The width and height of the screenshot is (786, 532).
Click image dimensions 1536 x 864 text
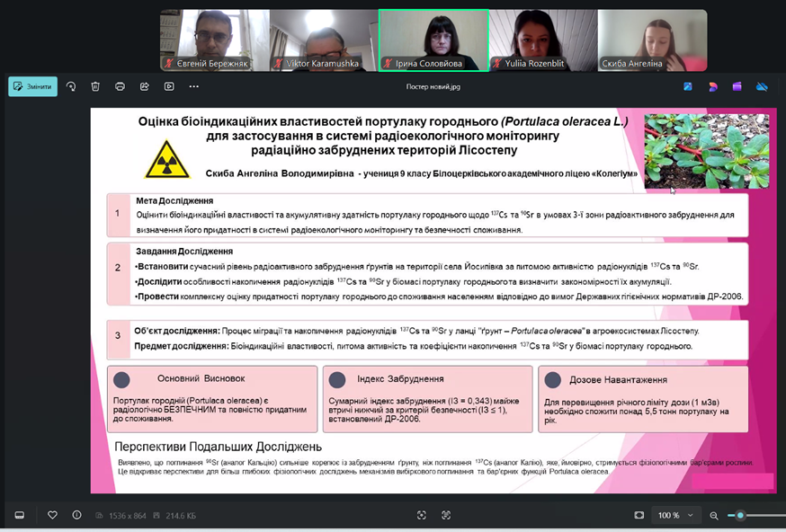[x=128, y=516]
